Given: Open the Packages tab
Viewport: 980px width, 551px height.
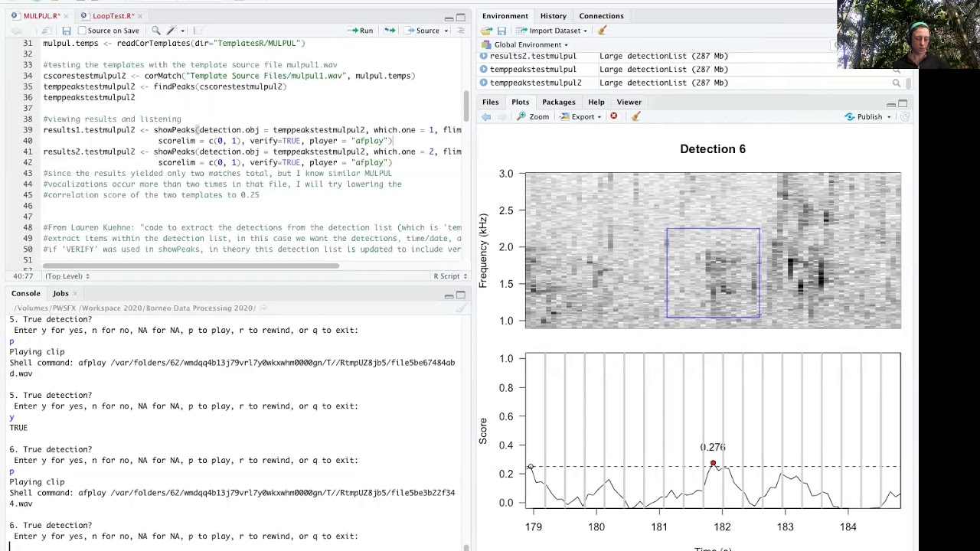Looking at the screenshot, I should coord(558,102).
